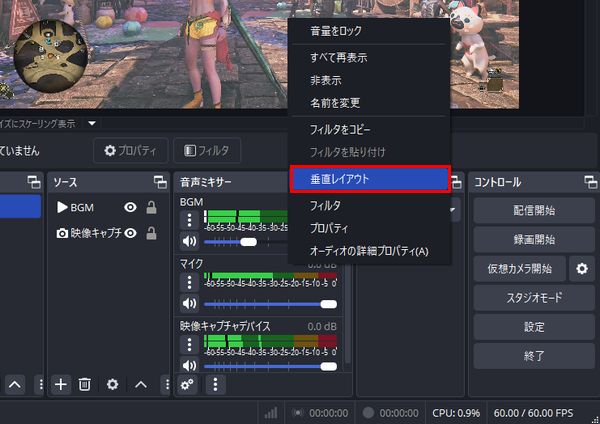Screen dimensions: 600x424
Task: Open 映像キャプチャデバイス channel three-dot options
Action: click(x=189, y=344)
